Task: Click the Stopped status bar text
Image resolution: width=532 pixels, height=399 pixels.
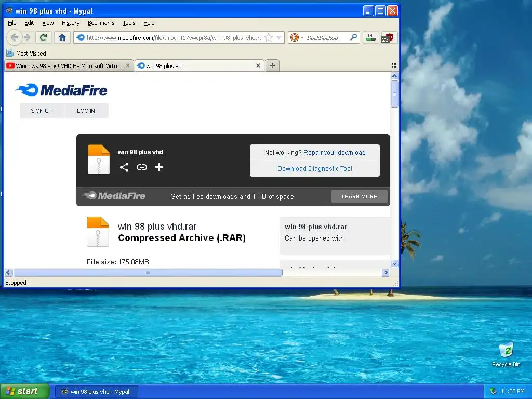Action: [x=16, y=283]
